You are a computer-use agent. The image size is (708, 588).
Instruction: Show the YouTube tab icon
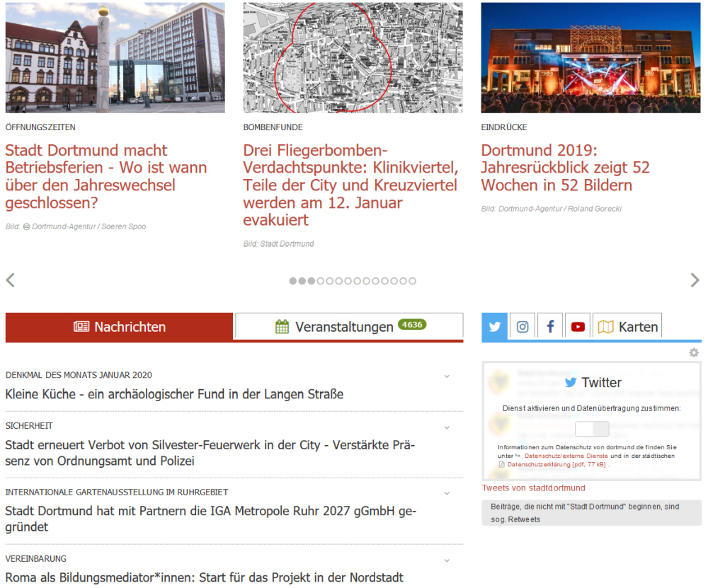[x=578, y=327]
